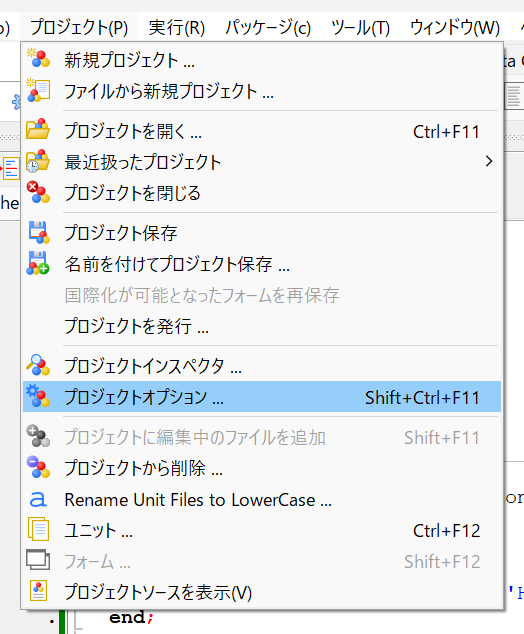Screen dimensions: 524x634
Task: Expand the 最近扱ったプロジェクト submenu arrow
Action: pos(489,161)
